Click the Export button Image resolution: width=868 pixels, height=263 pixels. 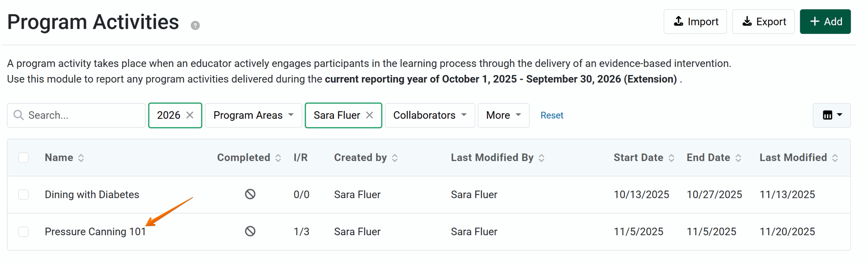763,22
